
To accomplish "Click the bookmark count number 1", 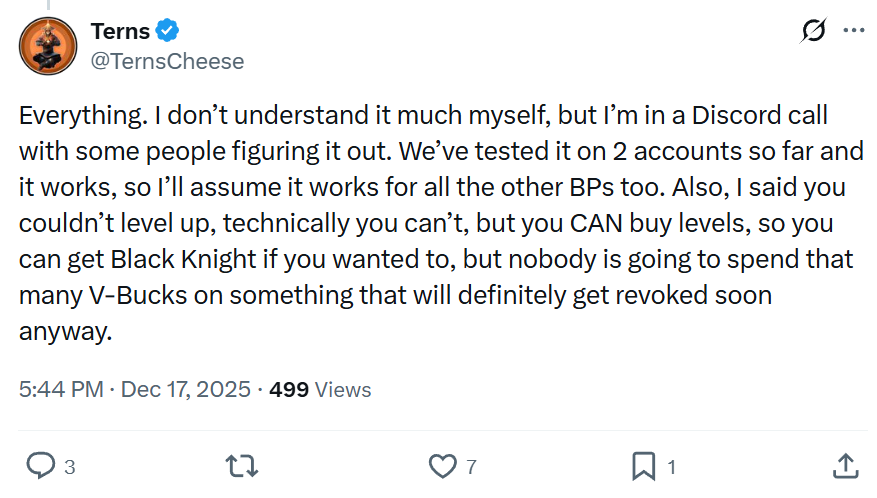I will point(671,466).
